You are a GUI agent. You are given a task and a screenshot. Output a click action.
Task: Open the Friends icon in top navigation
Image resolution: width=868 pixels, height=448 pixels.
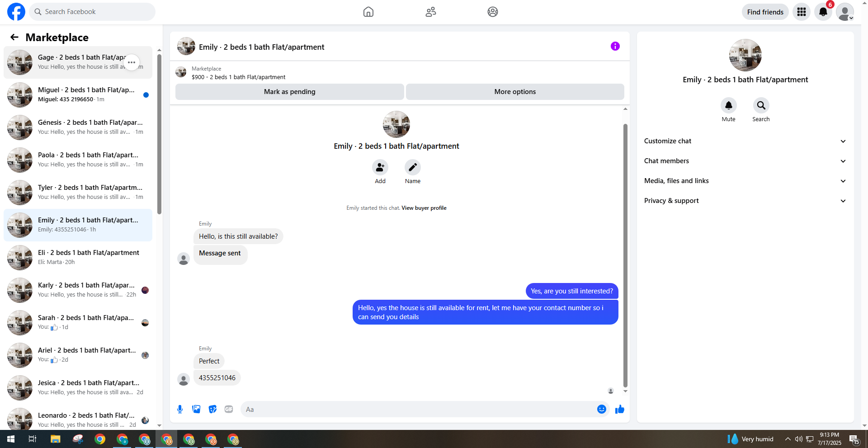pos(431,12)
